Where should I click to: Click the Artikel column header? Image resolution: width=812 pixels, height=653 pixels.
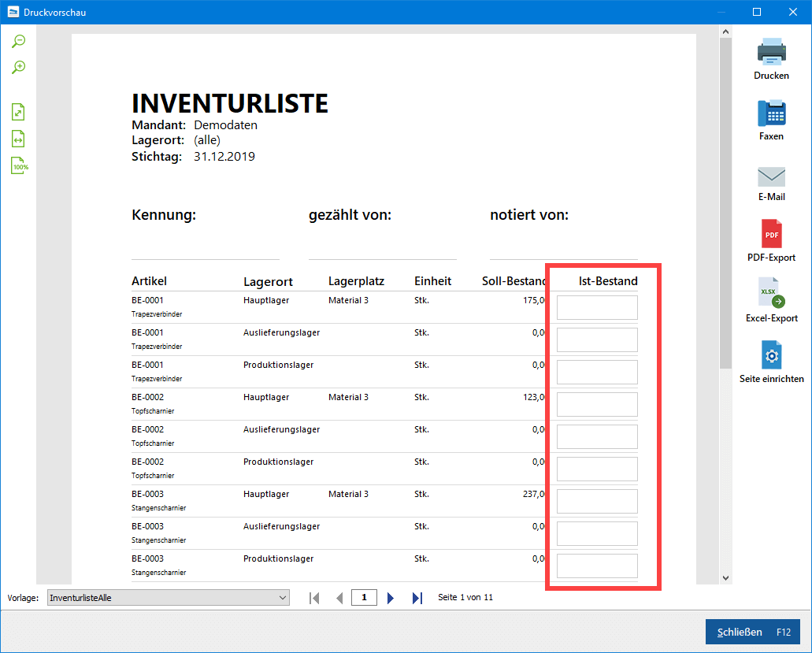coord(149,281)
